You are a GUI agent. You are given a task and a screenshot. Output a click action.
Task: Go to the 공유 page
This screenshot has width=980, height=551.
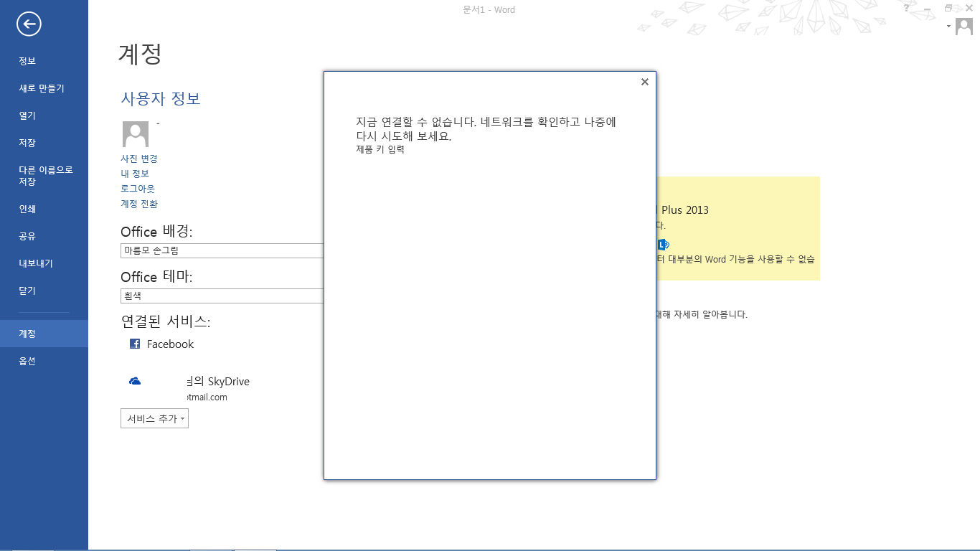click(44, 236)
